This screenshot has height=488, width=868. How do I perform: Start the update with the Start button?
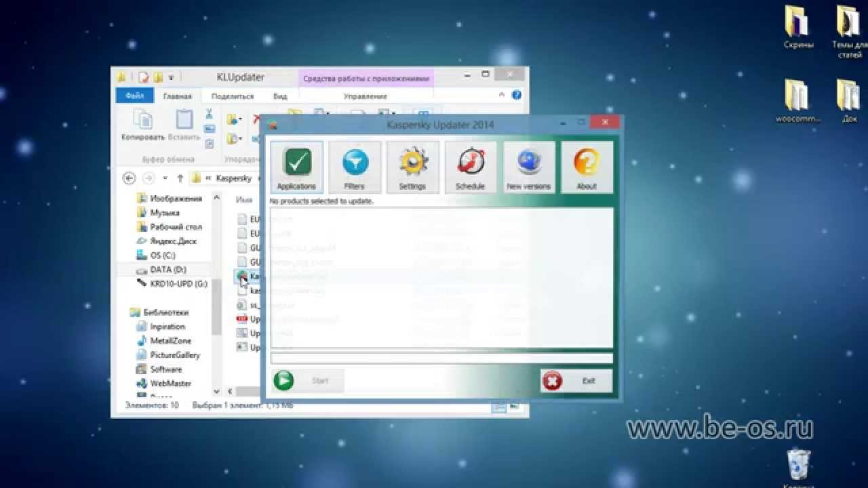308,381
